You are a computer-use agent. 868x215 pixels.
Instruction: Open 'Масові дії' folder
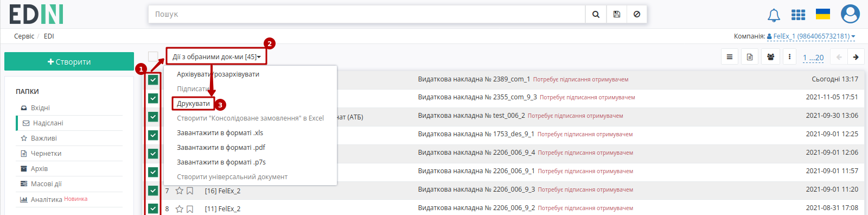pyautogui.click(x=46, y=184)
